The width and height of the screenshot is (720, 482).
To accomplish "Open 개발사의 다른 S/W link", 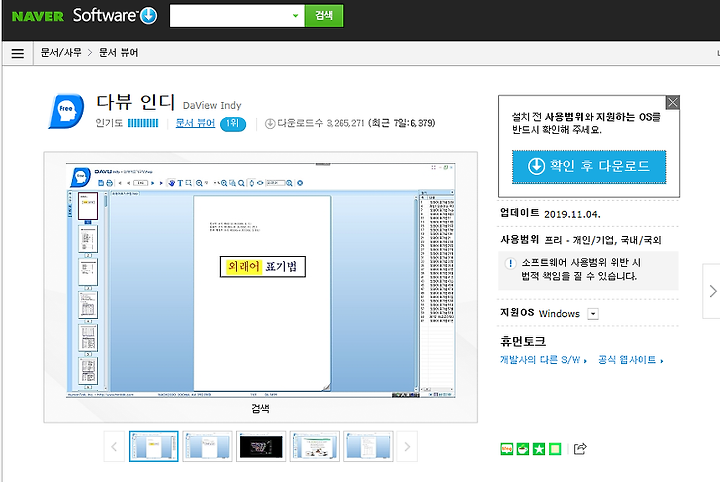I will [543, 360].
